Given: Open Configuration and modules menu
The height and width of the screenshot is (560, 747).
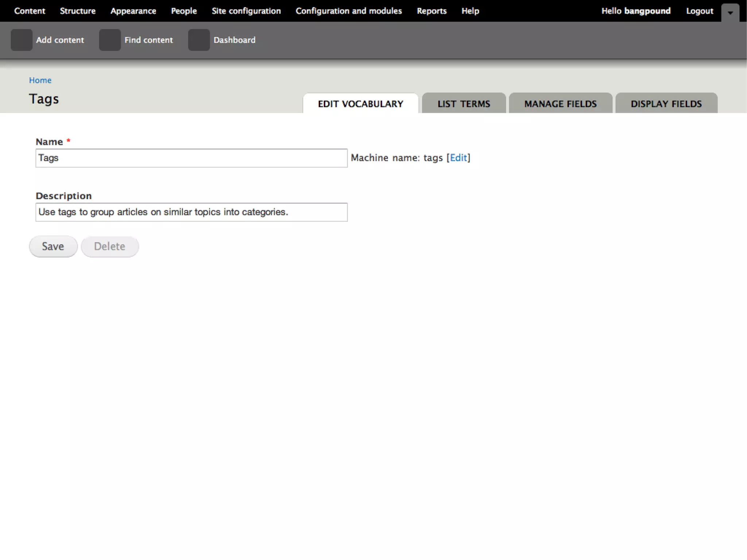Looking at the screenshot, I should tap(349, 11).
